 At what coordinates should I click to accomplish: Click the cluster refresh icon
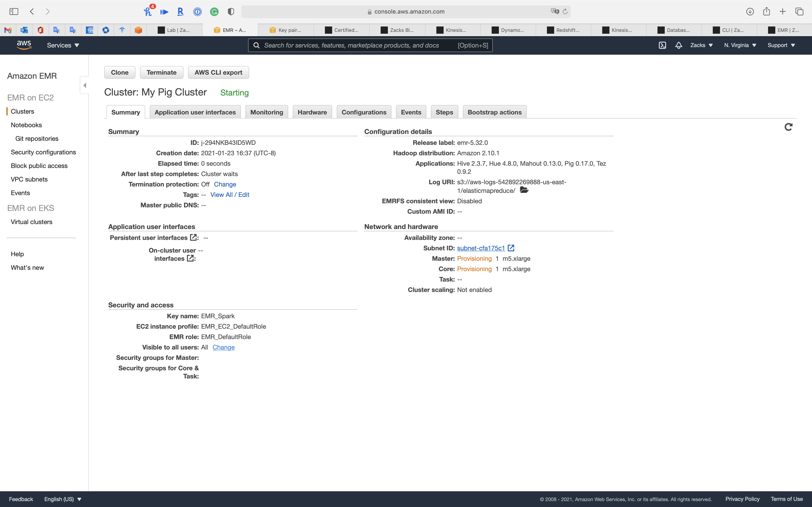pos(788,127)
